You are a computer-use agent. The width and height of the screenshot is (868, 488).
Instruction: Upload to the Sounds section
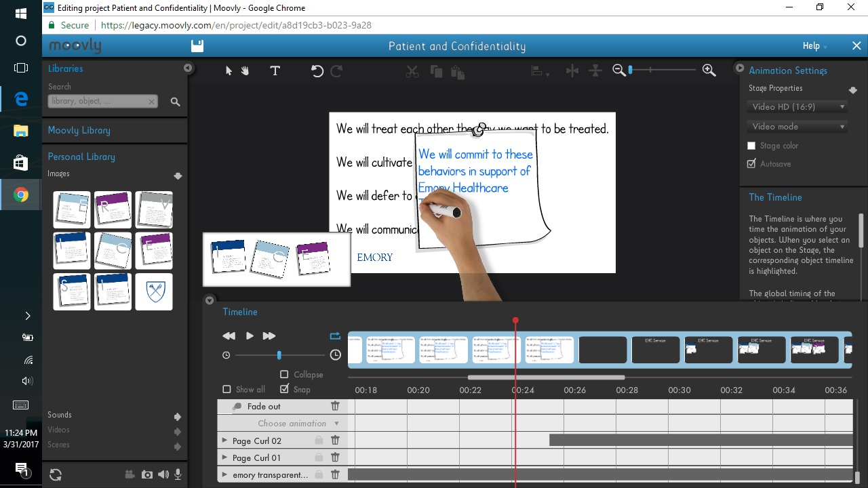pyautogui.click(x=178, y=416)
